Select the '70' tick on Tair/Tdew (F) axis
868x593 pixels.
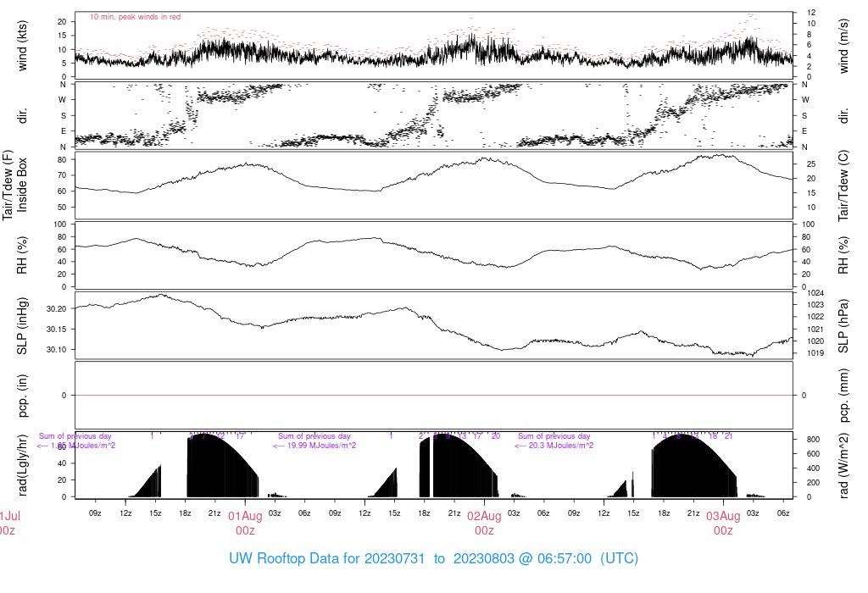click(x=63, y=175)
